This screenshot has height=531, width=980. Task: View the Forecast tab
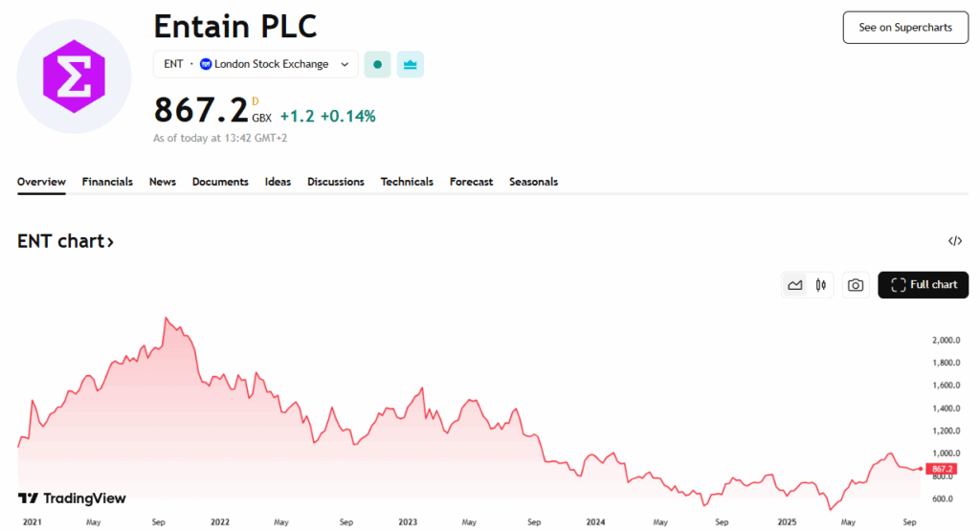(x=471, y=182)
